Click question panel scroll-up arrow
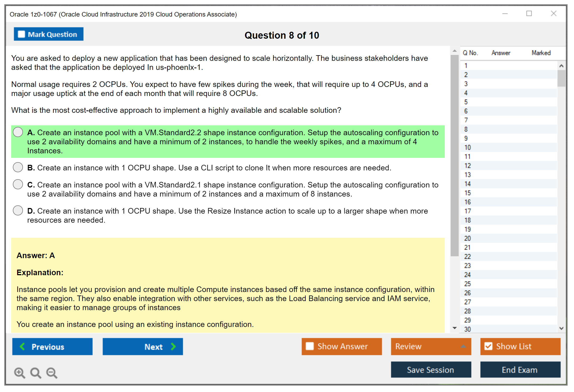The image size is (574, 392). (x=454, y=51)
